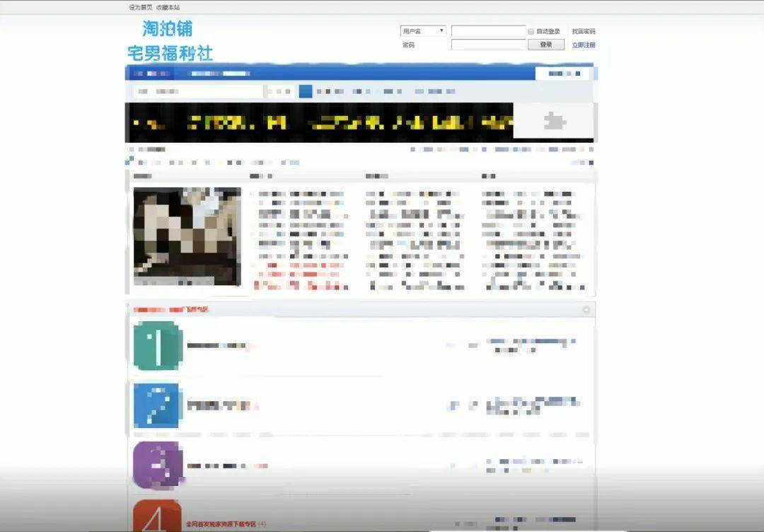764x532 pixels.
Task: Toggle the collapse control on the red section header
Action: tap(586, 309)
